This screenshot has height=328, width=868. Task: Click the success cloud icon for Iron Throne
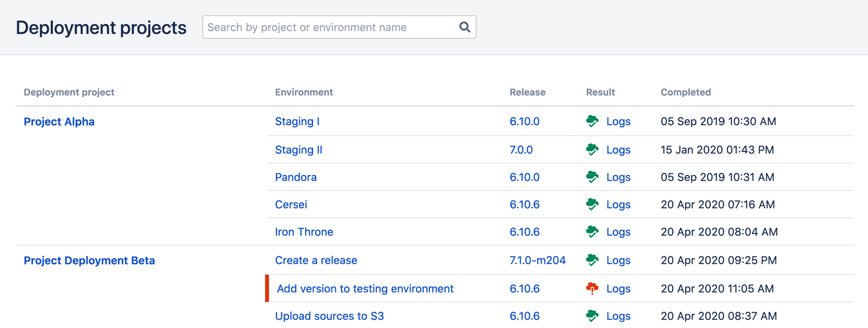coord(592,232)
